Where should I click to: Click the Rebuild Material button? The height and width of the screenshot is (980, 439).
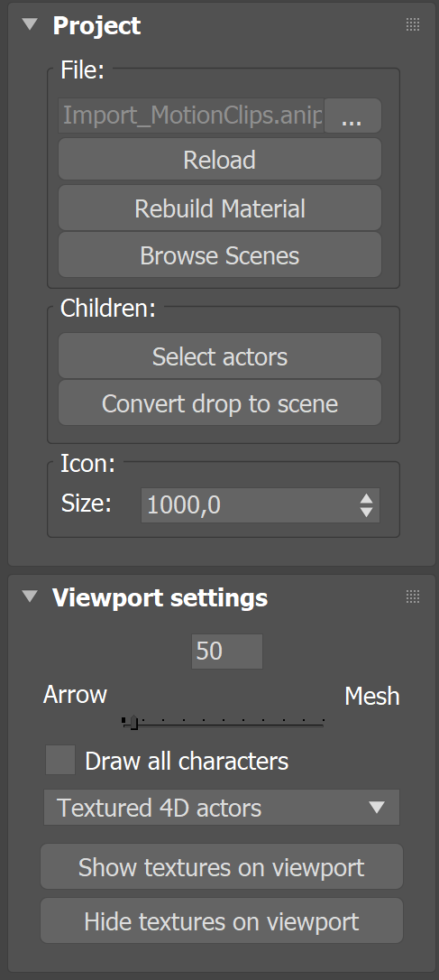(220, 208)
